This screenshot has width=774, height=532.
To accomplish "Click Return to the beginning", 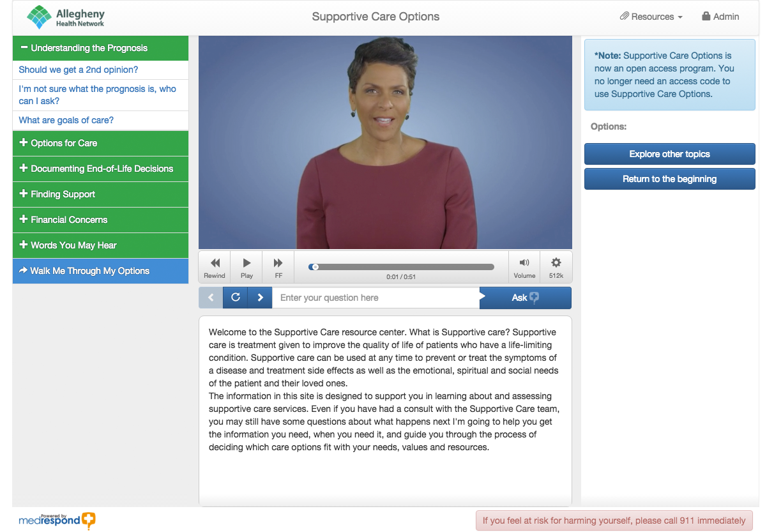I will tap(669, 179).
